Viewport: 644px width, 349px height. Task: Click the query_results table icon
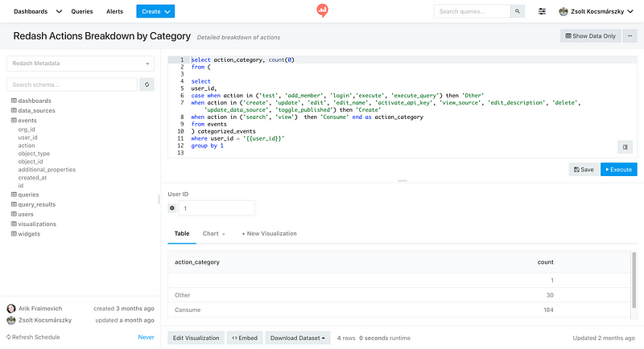[14, 204]
